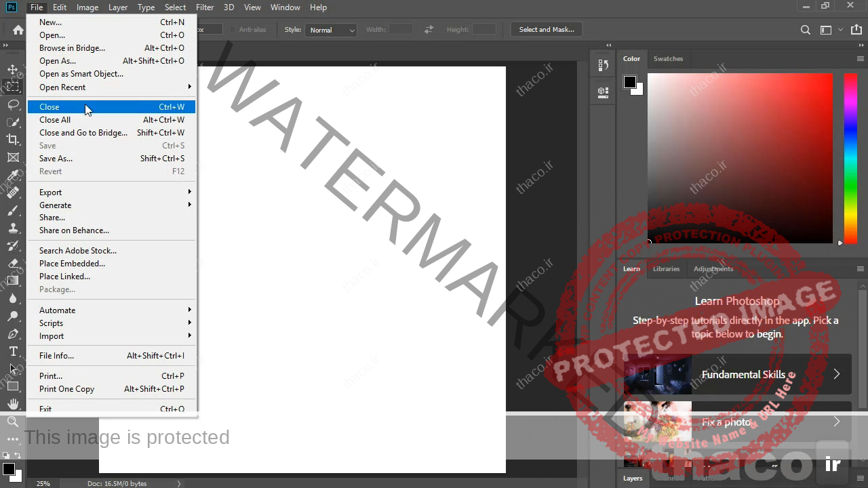Click the swap foreground background colors icon

coord(18,455)
